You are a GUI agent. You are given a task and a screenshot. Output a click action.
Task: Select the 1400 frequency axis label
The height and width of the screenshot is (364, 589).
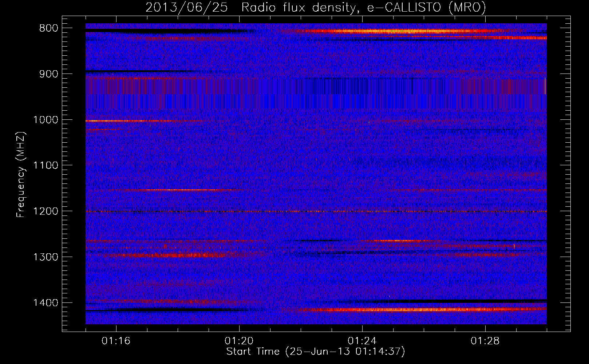[x=46, y=303]
